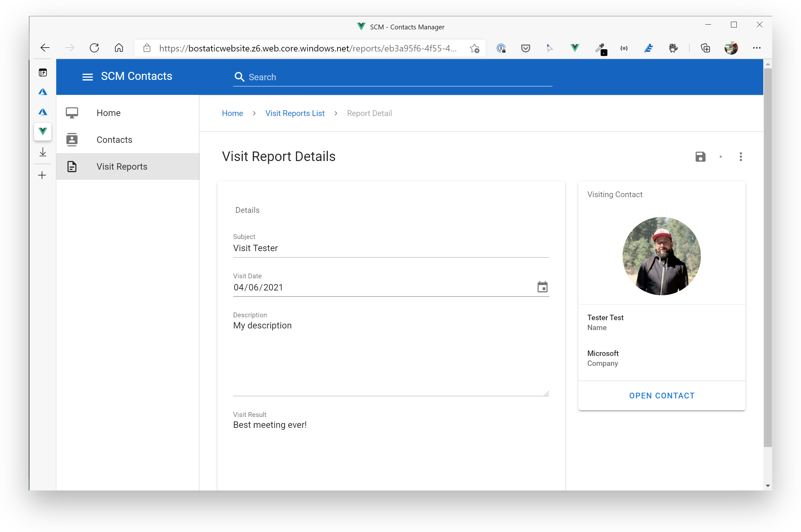
Task: Toggle the hamburger navigation drawer menu
Action: (x=87, y=77)
